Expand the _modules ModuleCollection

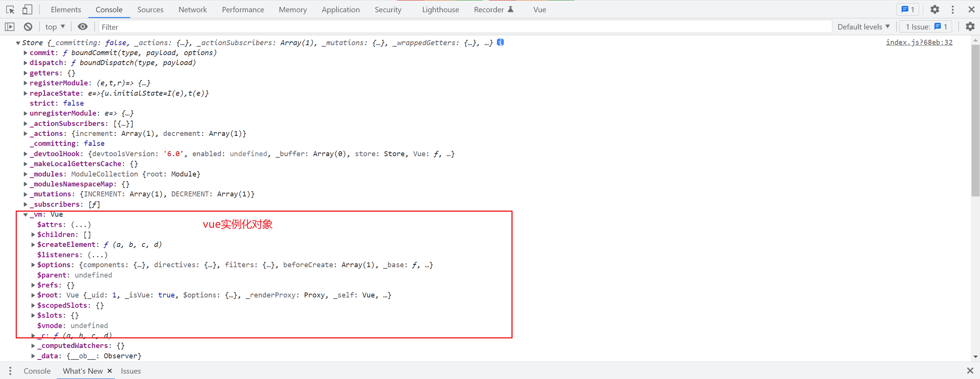26,174
